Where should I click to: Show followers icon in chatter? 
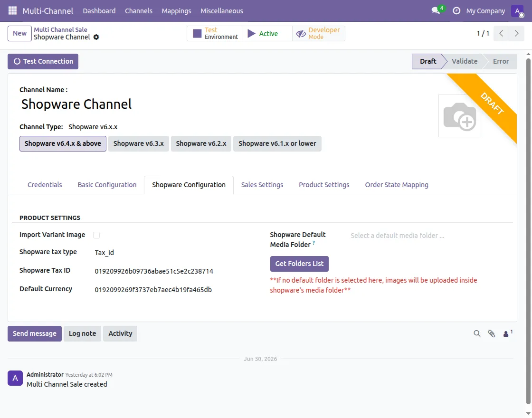pos(507,333)
